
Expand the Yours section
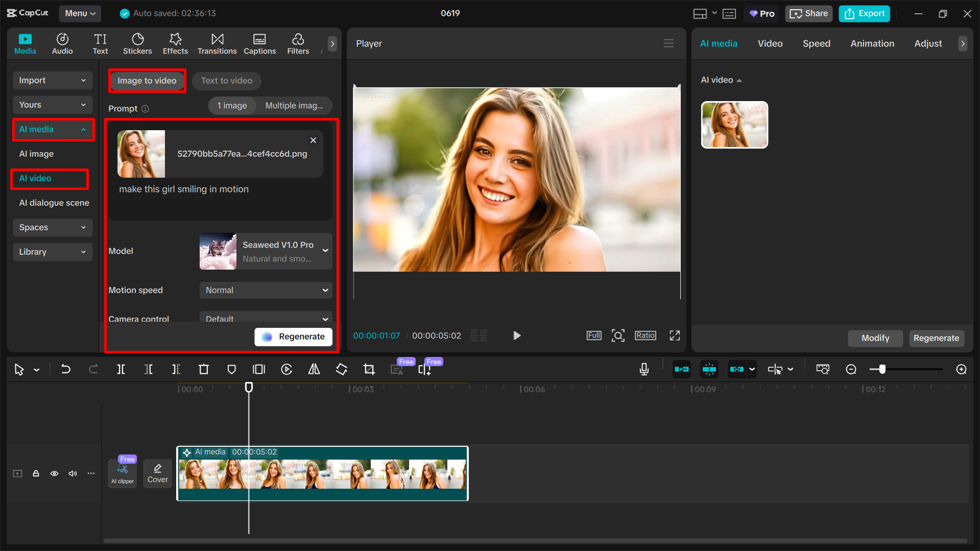(53, 105)
